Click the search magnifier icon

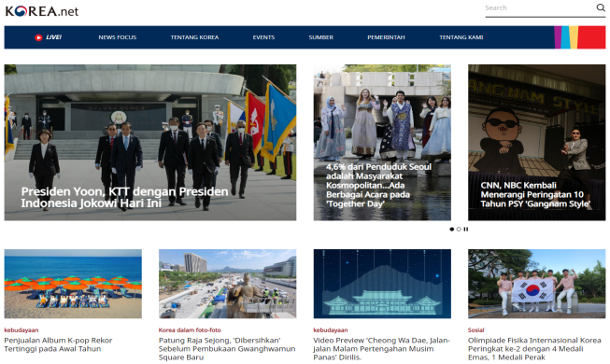point(601,7)
